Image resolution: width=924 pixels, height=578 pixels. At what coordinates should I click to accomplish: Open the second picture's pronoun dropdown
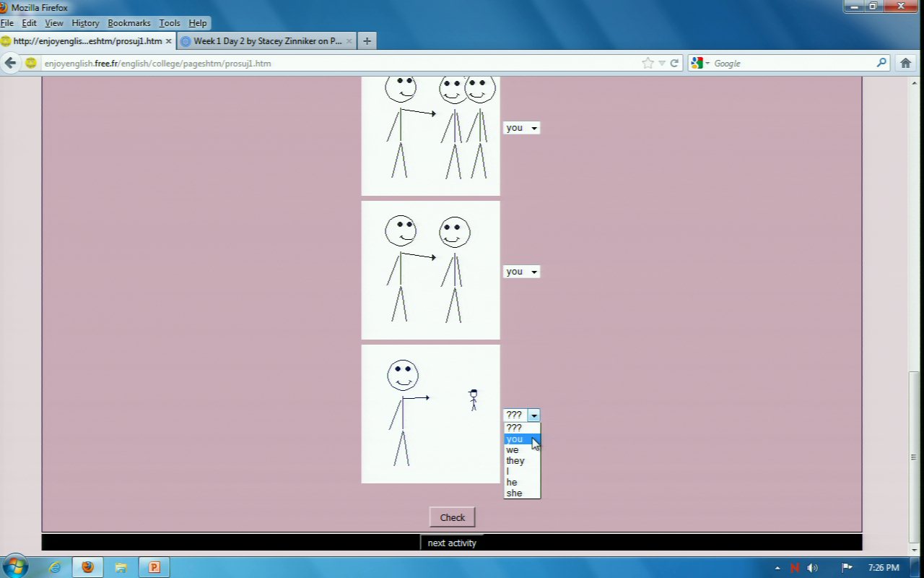[521, 272]
